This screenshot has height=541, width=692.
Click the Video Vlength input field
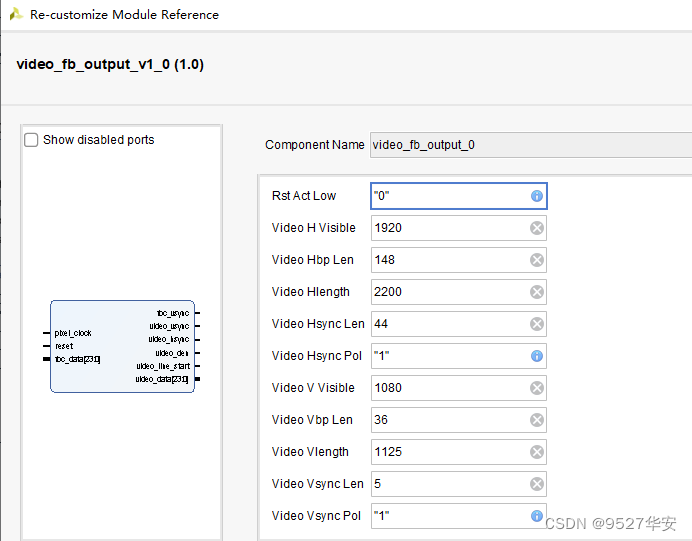point(448,452)
